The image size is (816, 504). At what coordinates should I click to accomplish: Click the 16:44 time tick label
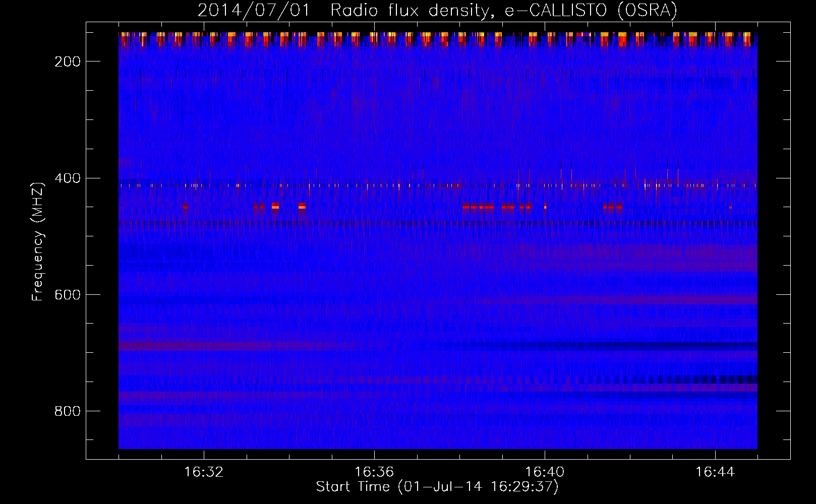tap(715, 472)
